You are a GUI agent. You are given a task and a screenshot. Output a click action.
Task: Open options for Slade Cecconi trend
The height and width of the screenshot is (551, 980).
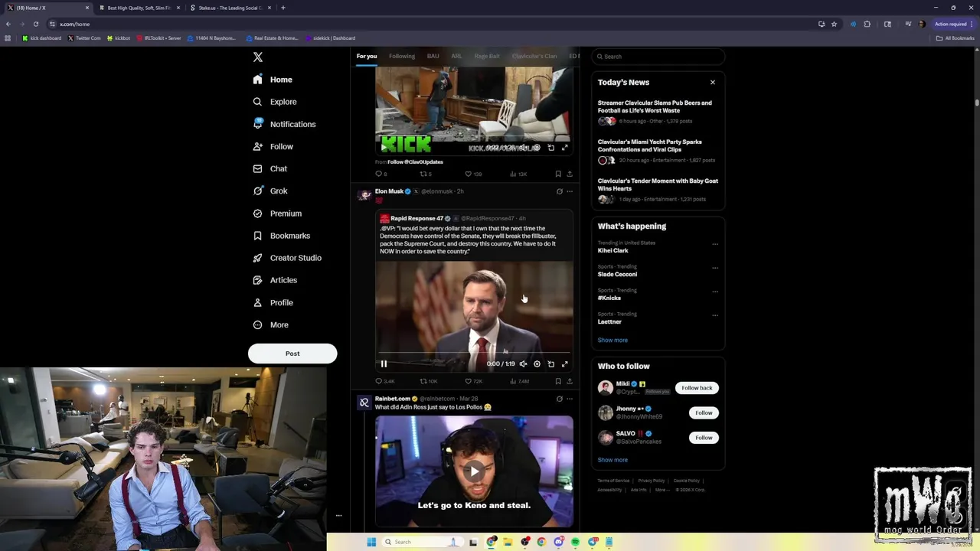(x=715, y=268)
